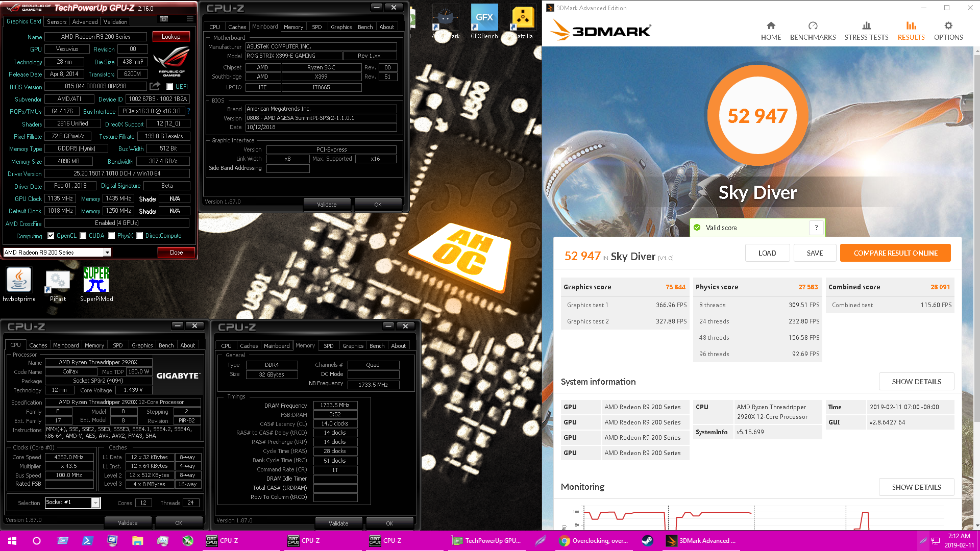The height and width of the screenshot is (551, 980).
Task: Switch to TechPowerUp GPU-Z taskbar button
Action: tap(486, 541)
